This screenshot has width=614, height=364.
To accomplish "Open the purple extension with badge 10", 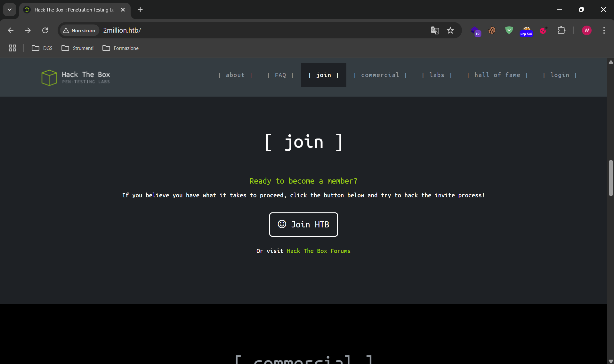I will [475, 31].
